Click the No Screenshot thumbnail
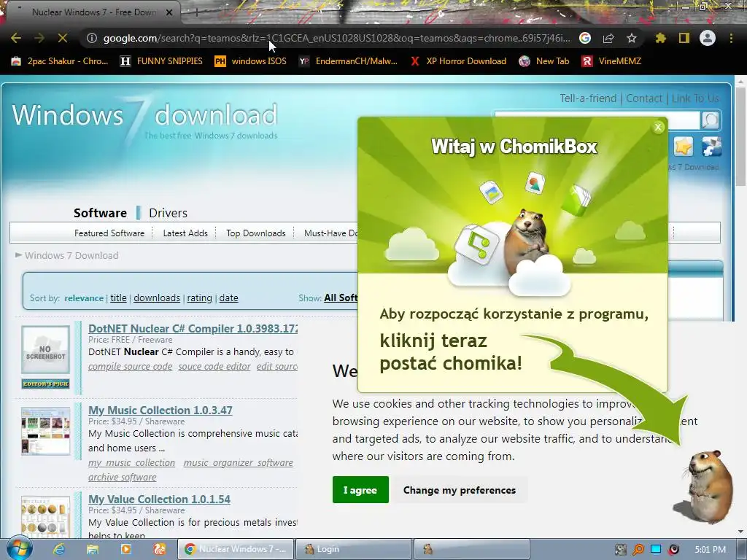This screenshot has width=747, height=560. coord(45,349)
